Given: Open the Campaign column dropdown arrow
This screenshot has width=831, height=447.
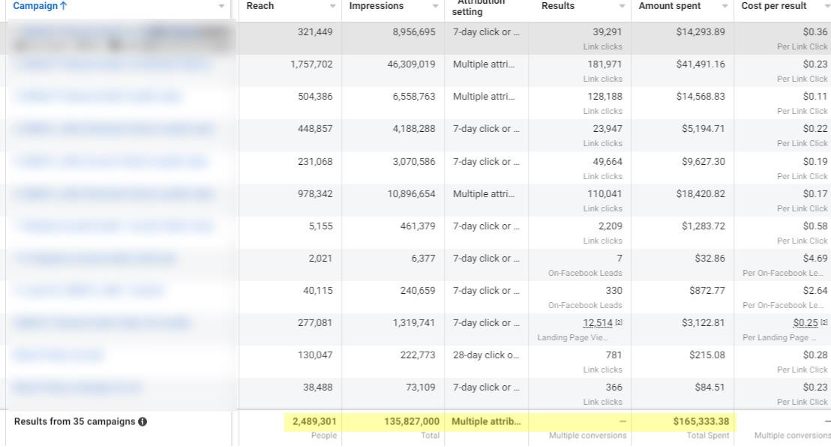Looking at the screenshot, I should pyautogui.click(x=222, y=7).
